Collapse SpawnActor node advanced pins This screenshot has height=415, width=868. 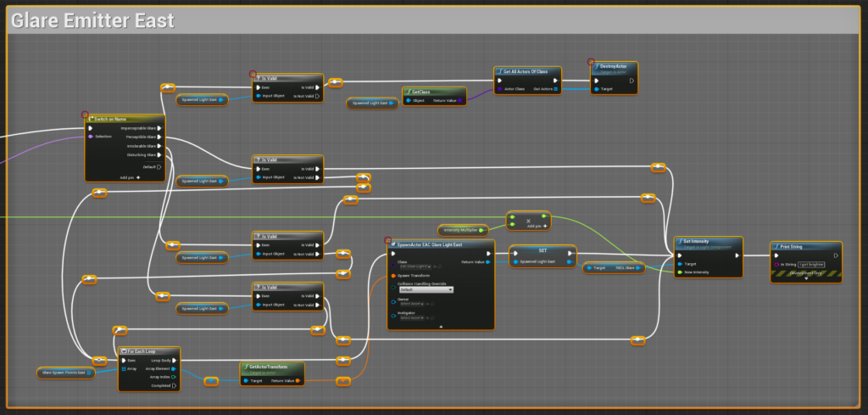pyautogui.click(x=440, y=326)
